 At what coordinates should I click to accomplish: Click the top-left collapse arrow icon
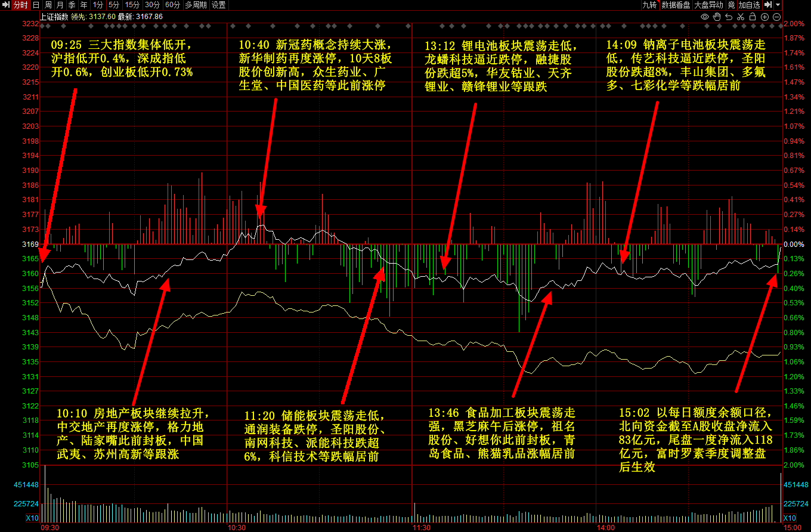coord(6,5)
